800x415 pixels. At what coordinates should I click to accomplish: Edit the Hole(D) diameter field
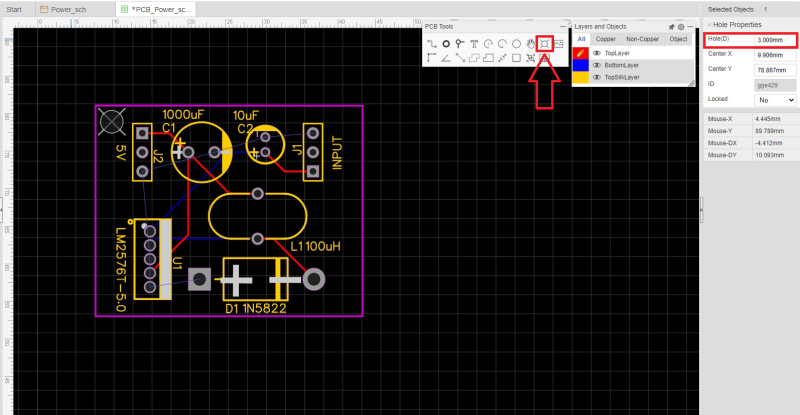tap(775, 40)
